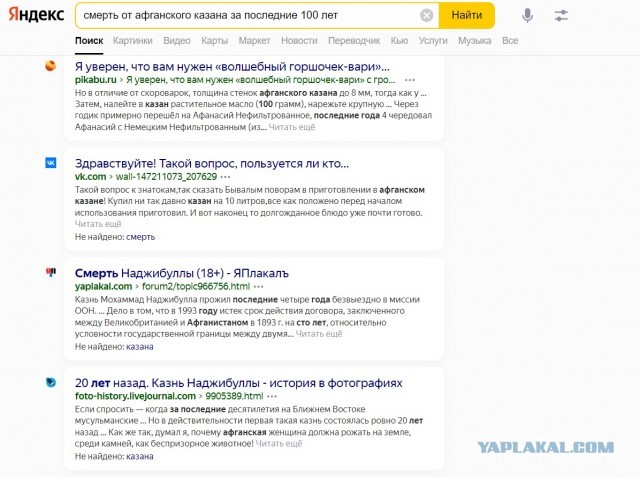Switch to the Видео tab

click(177, 41)
